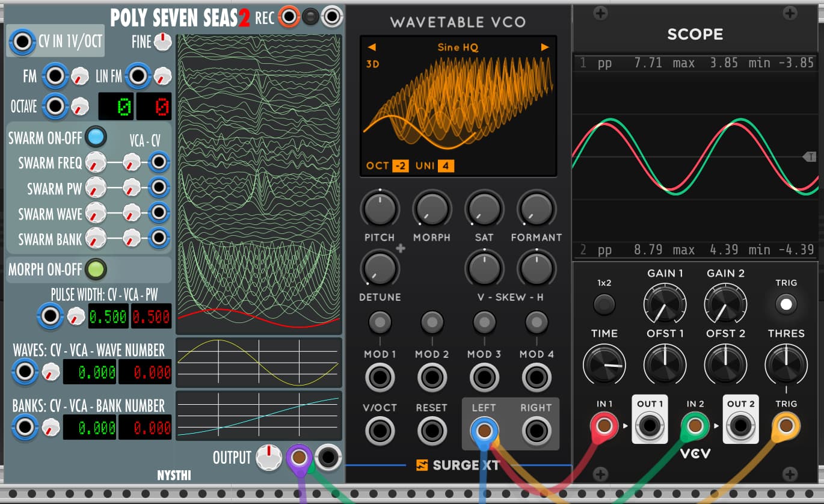Click the BANKS CV input jack
Viewport: 824px width, 504px height.
pyautogui.click(x=25, y=427)
